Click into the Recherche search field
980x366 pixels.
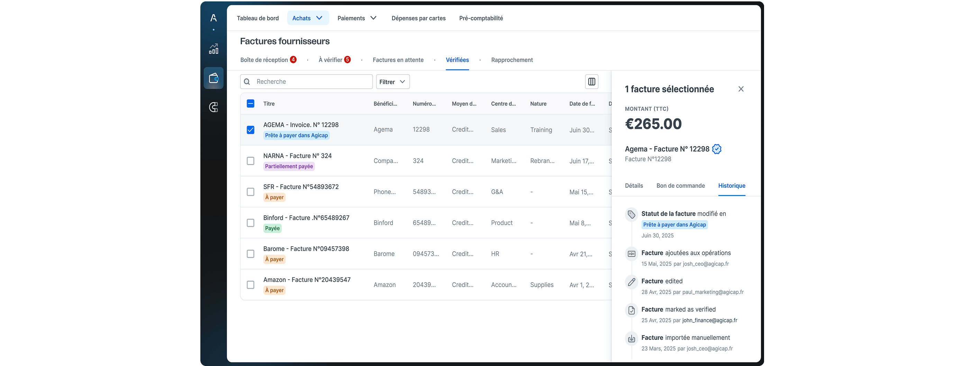pos(306,82)
